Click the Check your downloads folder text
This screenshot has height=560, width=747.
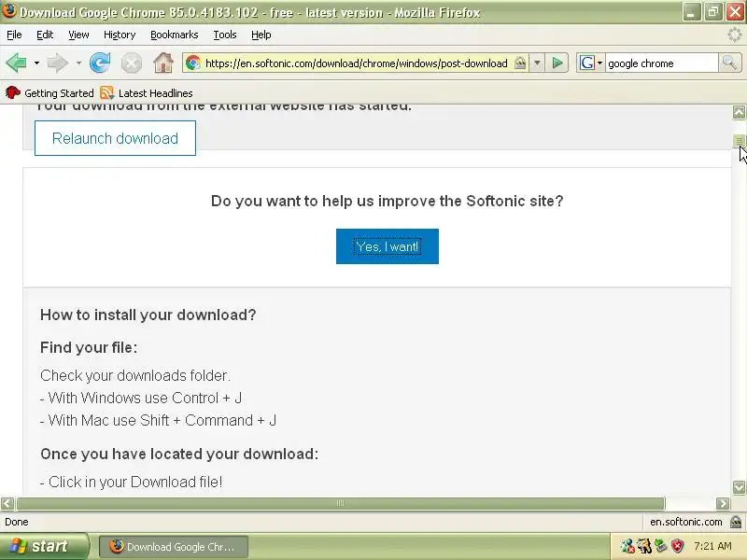pos(135,375)
